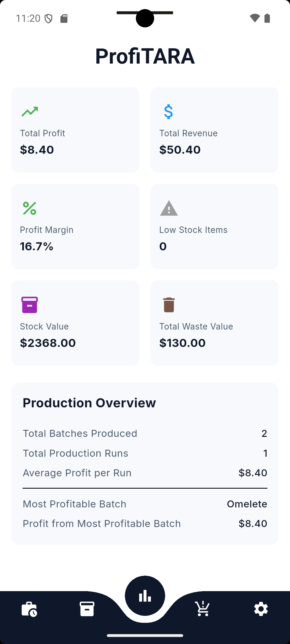Tap the Total Batches Produced row
Image resolution: width=290 pixels, height=644 pixels.
tap(145, 433)
